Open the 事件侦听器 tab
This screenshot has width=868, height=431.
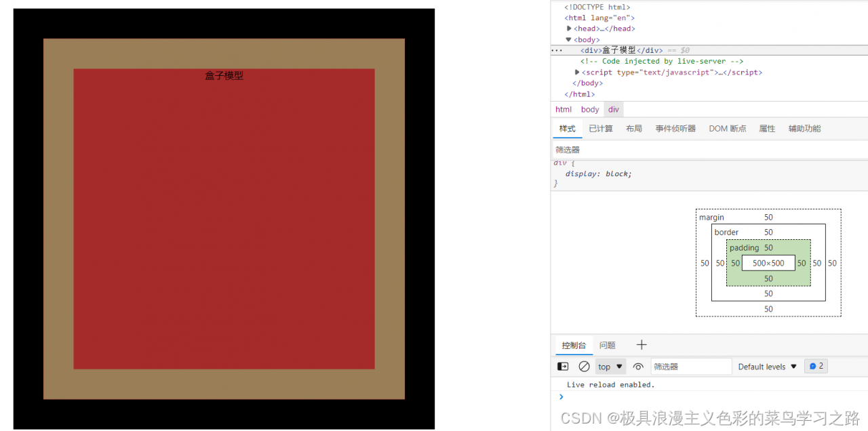(675, 128)
